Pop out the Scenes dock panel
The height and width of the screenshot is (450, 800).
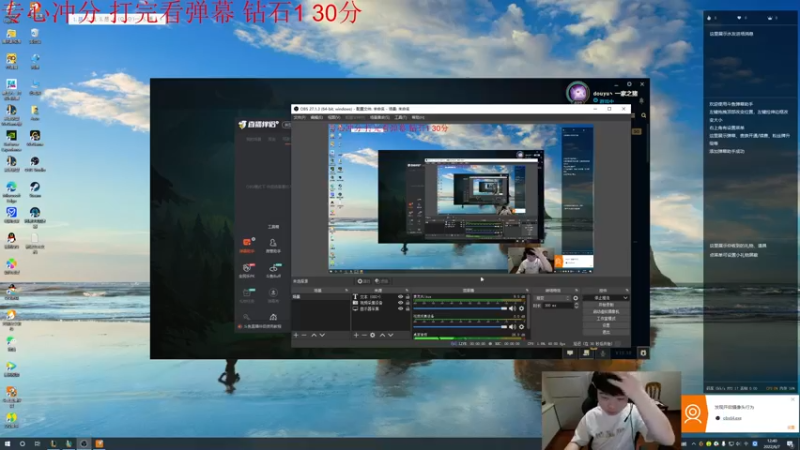click(346, 290)
